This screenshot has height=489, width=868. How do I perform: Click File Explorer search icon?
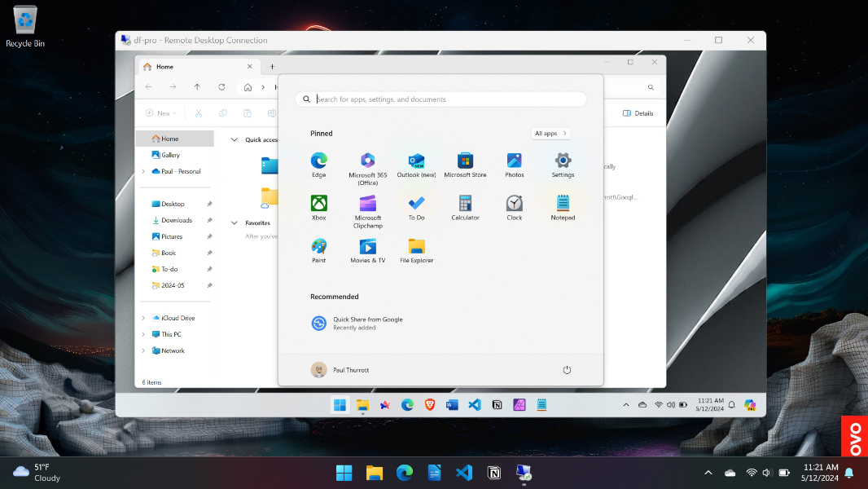[651, 87]
